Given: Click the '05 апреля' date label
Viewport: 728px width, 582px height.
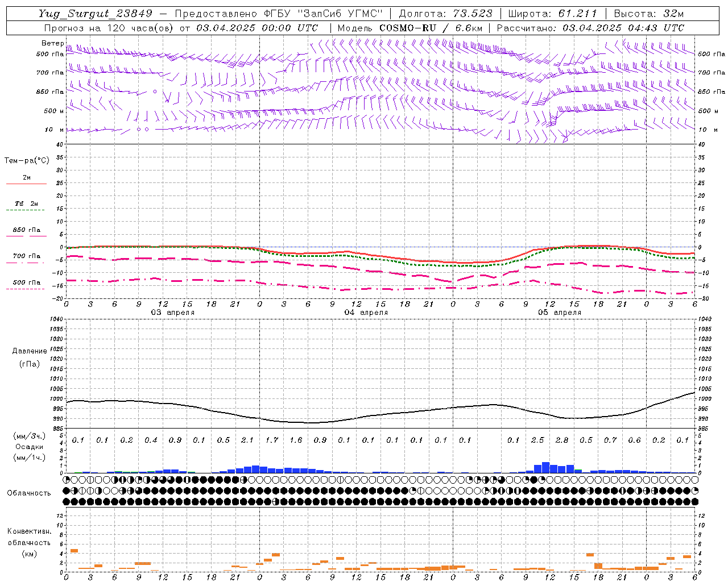Looking at the screenshot, I should click(559, 313).
